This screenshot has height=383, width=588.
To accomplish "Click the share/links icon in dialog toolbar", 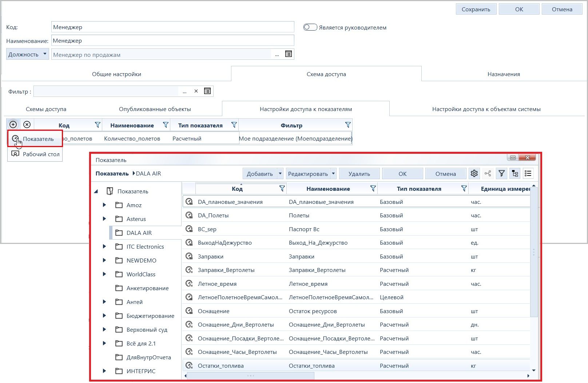I will point(488,174).
